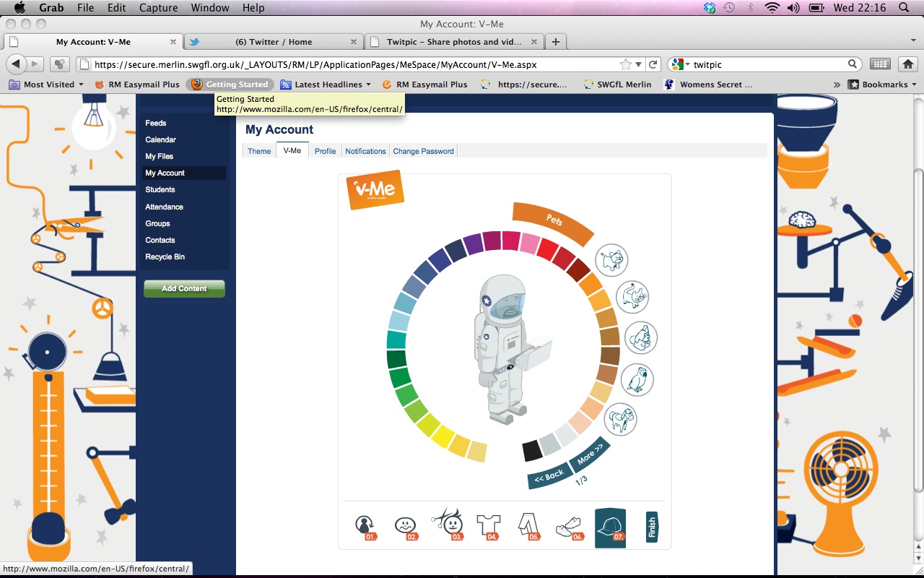Open the Apple menu
Viewport: 924px width, 578px height.
pos(19,8)
